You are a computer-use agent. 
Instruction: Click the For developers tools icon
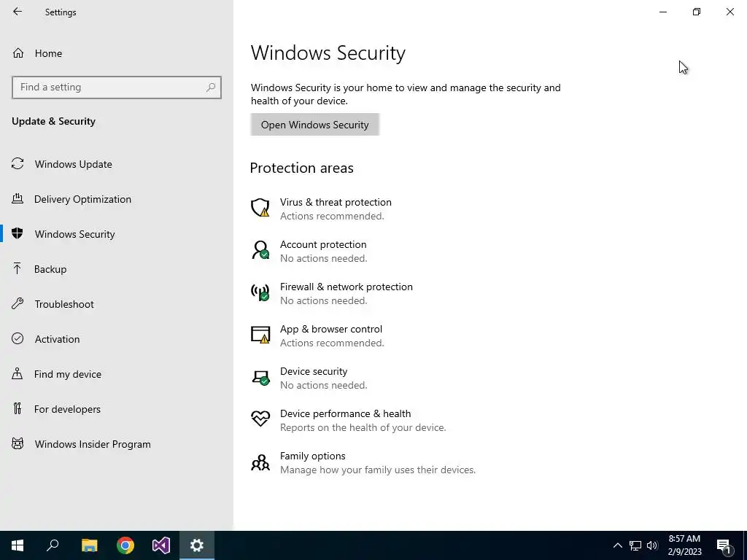[18, 408]
